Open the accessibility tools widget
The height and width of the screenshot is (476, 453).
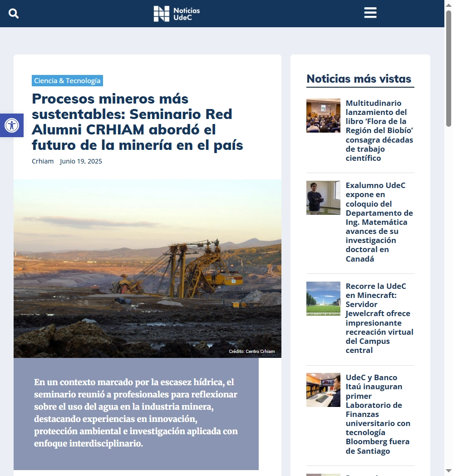point(12,125)
